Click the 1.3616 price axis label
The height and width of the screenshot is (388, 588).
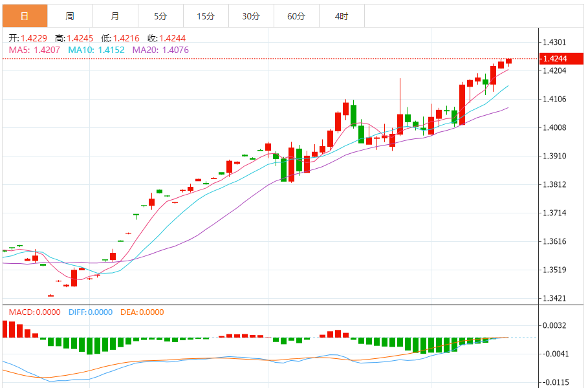click(554, 241)
